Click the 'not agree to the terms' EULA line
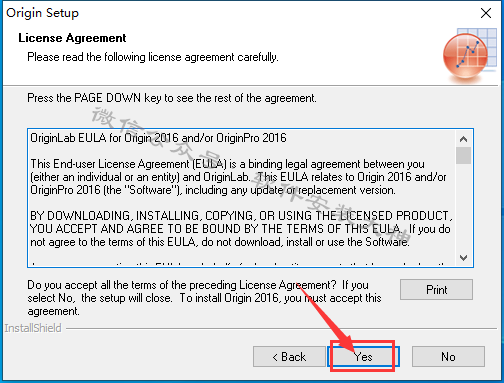Image resolution: width=504 pixels, height=383 pixels. coord(220,242)
